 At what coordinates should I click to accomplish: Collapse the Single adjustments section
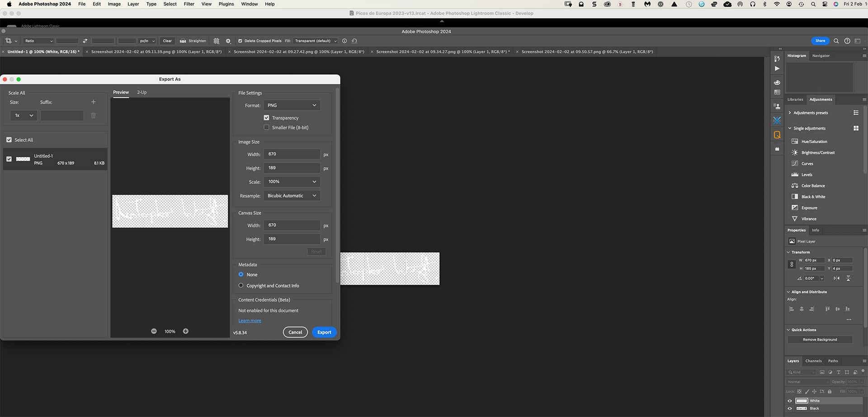pos(789,128)
